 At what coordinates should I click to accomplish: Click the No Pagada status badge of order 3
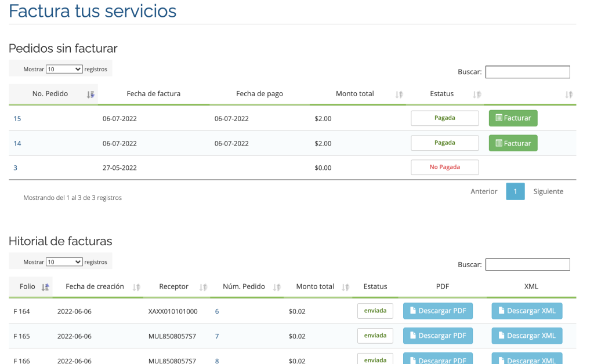point(445,168)
